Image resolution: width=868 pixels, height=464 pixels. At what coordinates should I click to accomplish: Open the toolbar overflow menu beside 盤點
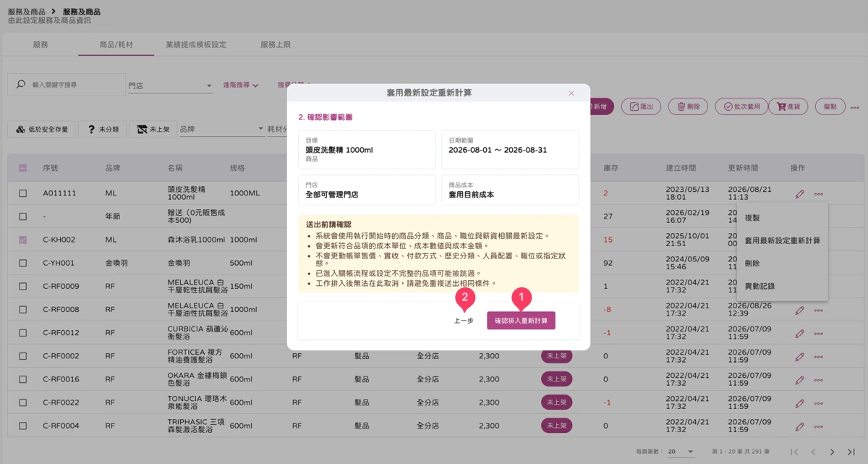854,107
